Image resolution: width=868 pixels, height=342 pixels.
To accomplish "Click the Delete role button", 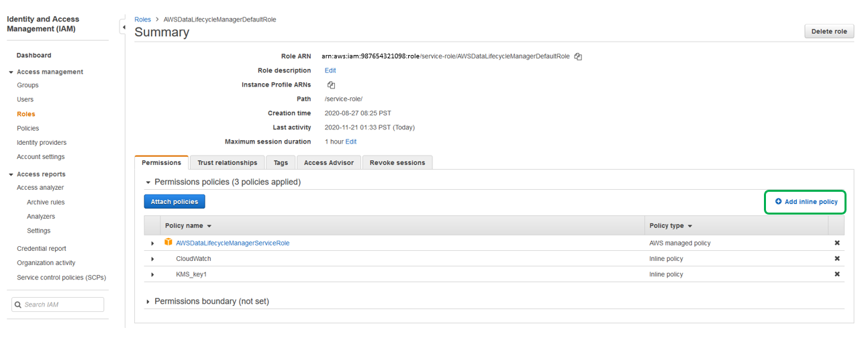I will (829, 32).
